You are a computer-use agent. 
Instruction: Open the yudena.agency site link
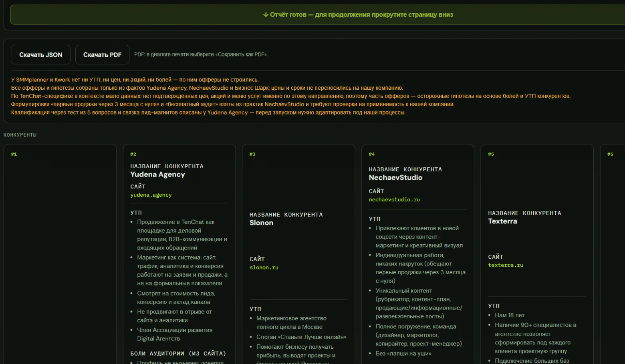coord(151,195)
